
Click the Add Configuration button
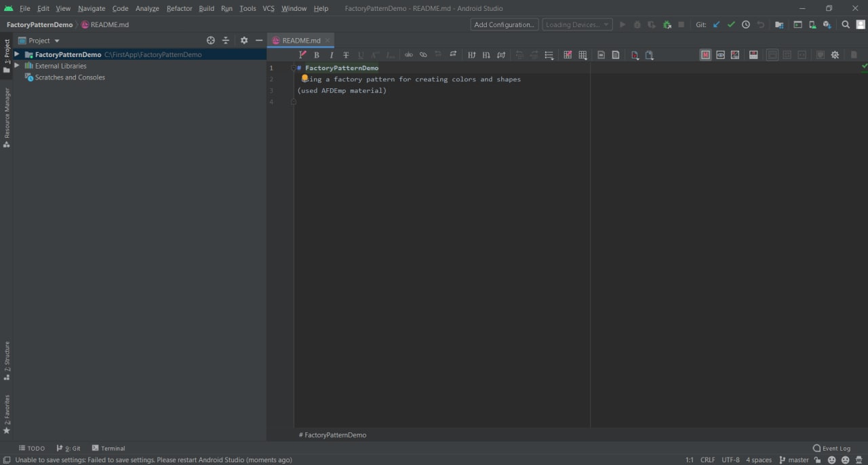click(504, 24)
